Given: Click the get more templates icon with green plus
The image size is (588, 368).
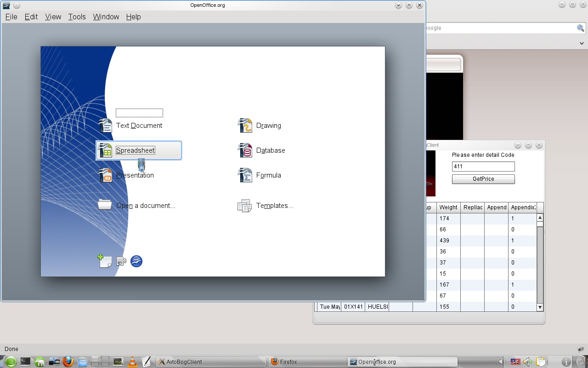Looking at the screenshot, I should coord(105,261).
